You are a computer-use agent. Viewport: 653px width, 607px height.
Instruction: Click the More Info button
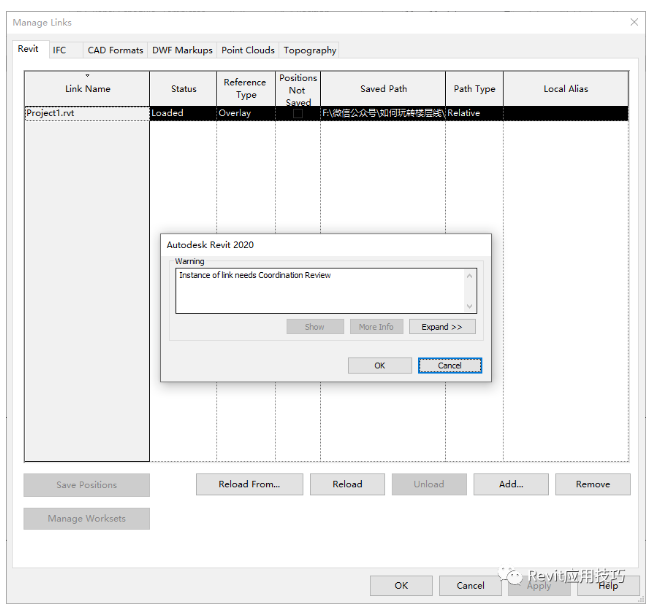tap(376, 327)
